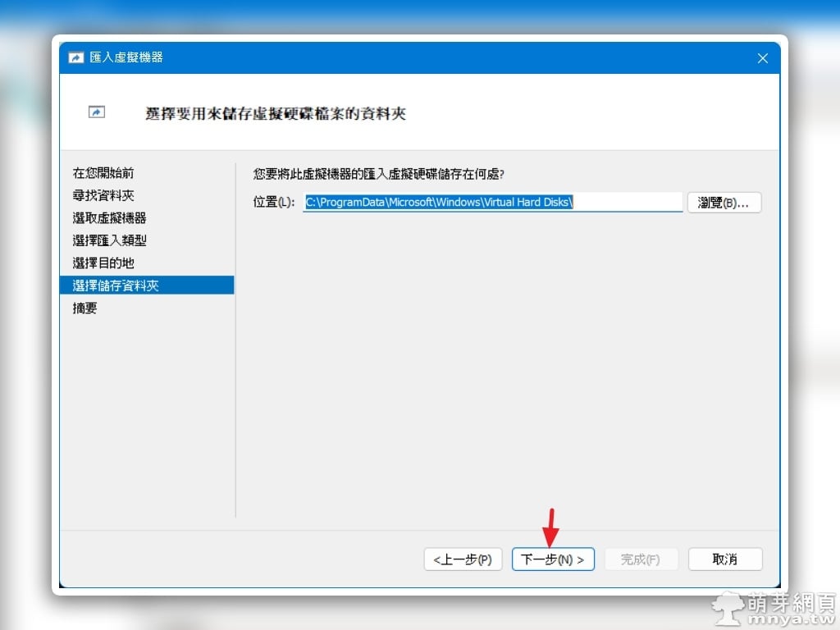Proceed with the 下一步(N) > button

tap(553, 559)
